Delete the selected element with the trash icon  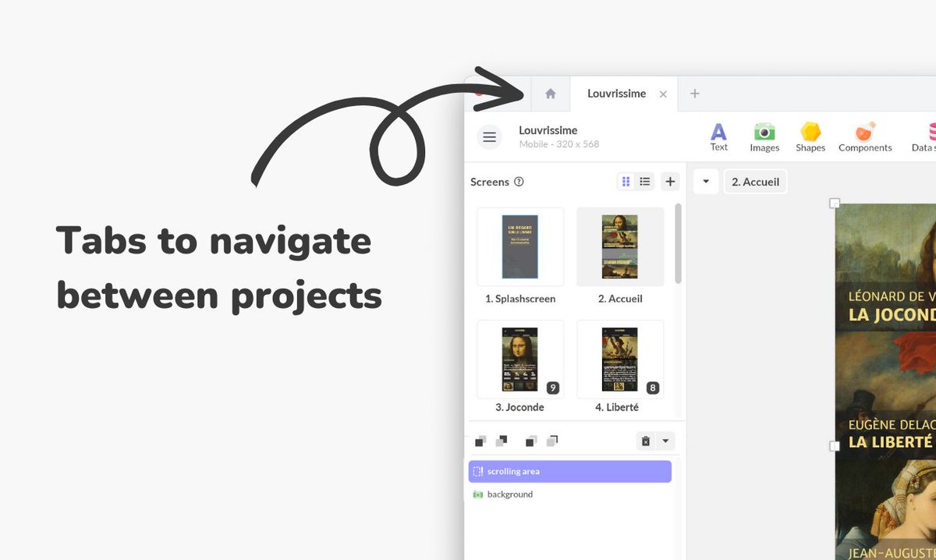point(644,441)
